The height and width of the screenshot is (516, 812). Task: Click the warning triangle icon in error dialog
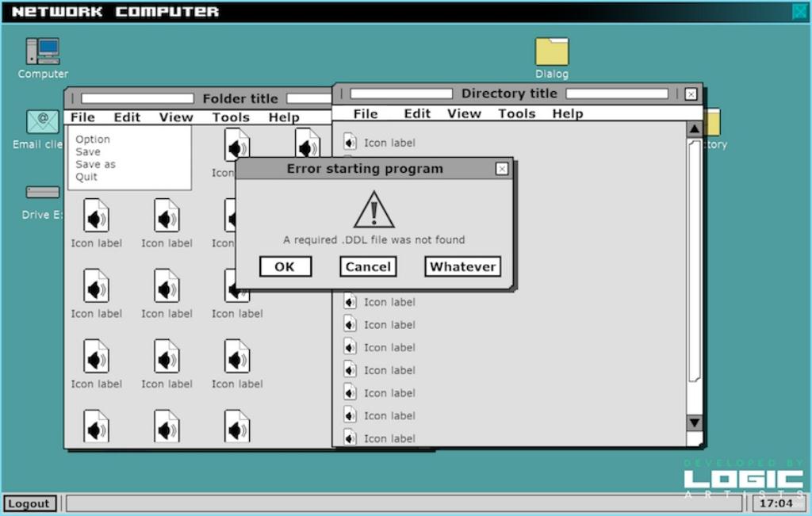pyautogui.click(x=373, y=210)
